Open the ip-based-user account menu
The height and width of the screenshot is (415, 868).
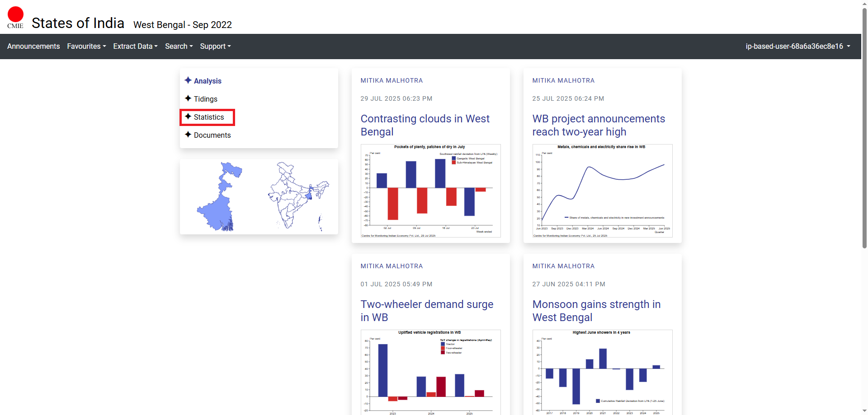(797, 47)
